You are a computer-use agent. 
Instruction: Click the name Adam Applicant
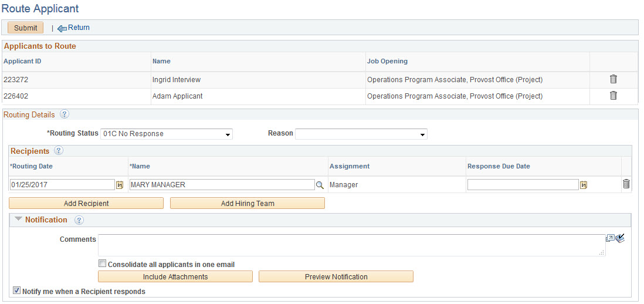(178, 96)
